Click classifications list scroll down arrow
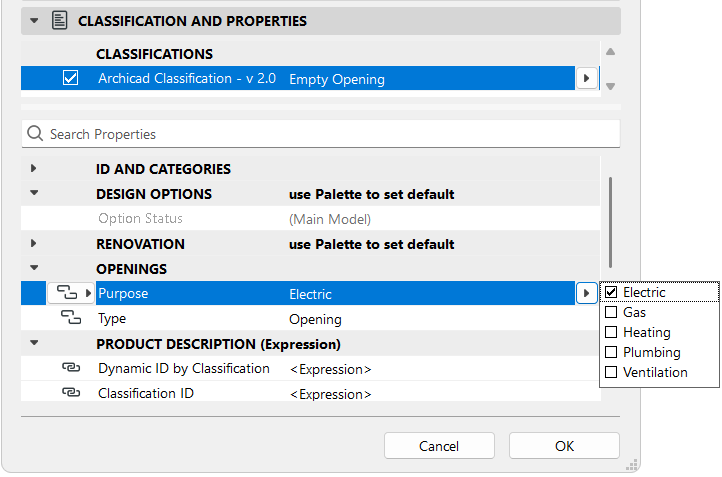Viewport: 722px width, 477px height. 611,86
